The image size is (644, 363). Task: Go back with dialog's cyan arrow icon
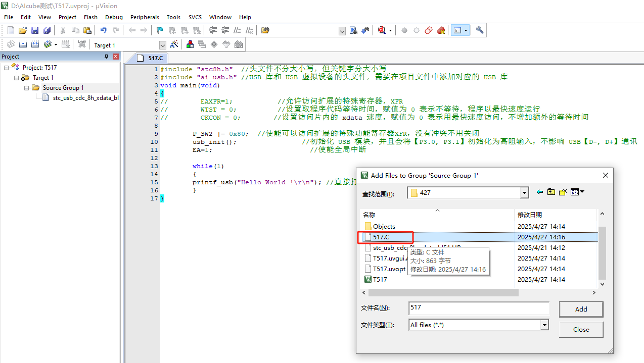[539, 192]
